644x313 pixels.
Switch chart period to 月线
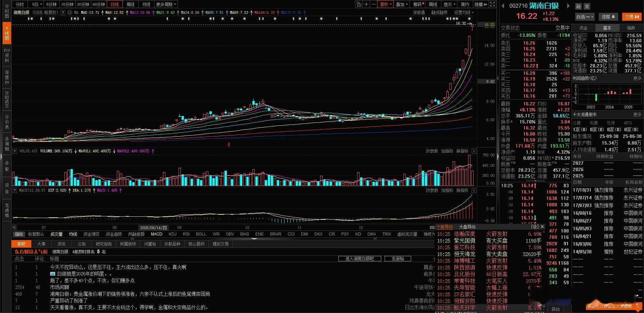click(x=146, y=4)
